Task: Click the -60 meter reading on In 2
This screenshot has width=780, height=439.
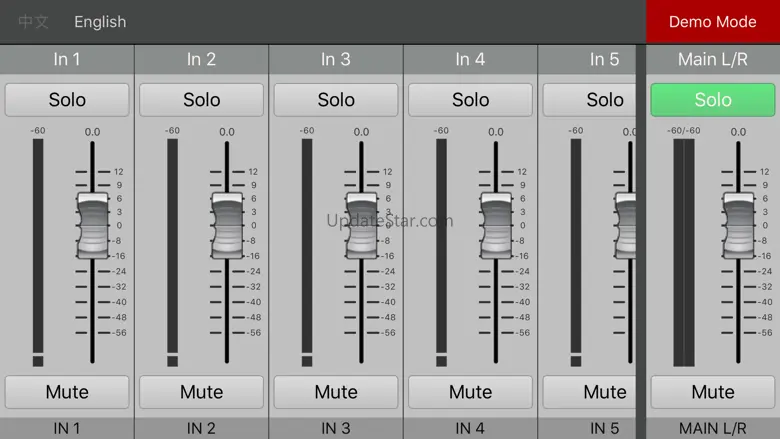Action: tap(172, 131)
